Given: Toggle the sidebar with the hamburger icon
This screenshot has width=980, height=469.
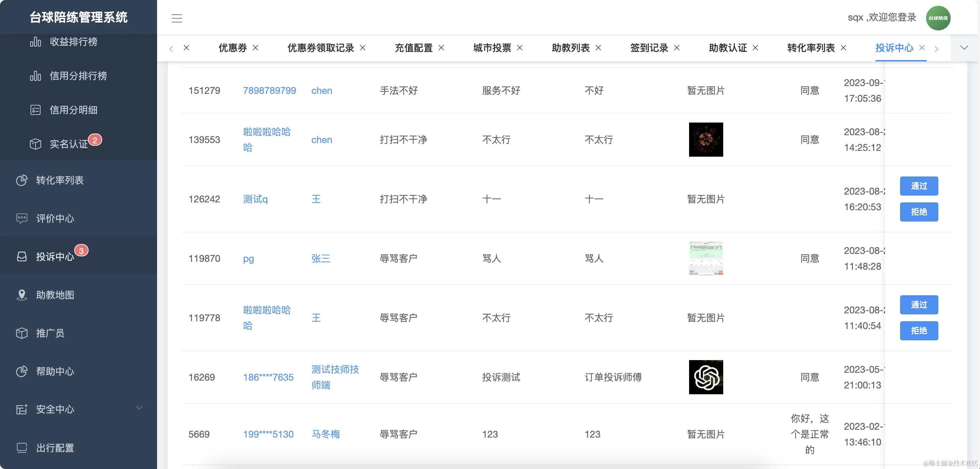Looking at the screenshot, I should click(177, 18).
